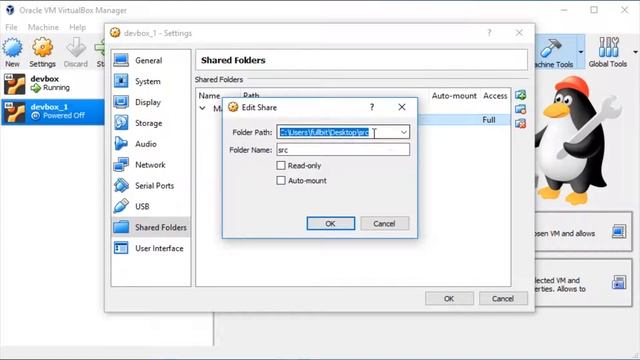Collapse the Machine Folders tree row
This screenshot has width=640, height=360.
tap(202, 109)
